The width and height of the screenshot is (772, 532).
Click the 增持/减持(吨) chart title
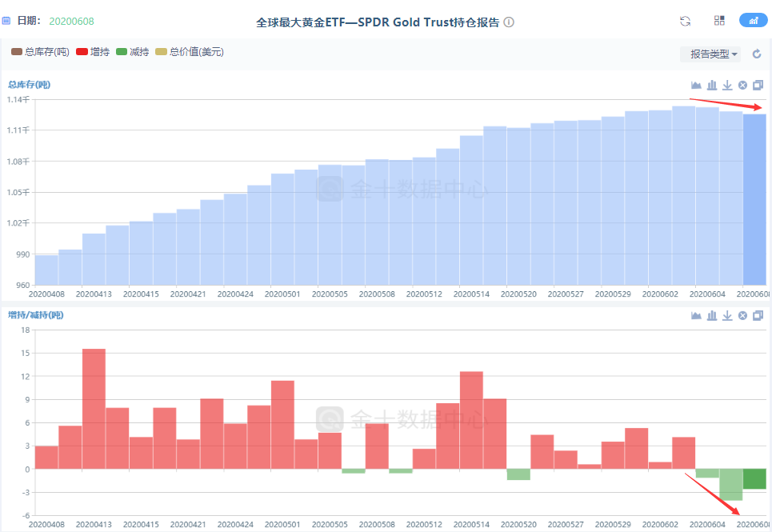pyautogui.click(x=35, y=315)
